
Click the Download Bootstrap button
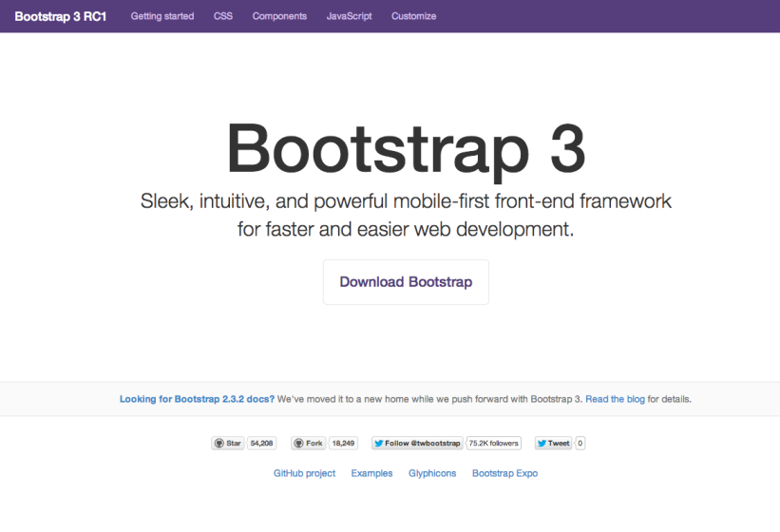pos(406,282)
